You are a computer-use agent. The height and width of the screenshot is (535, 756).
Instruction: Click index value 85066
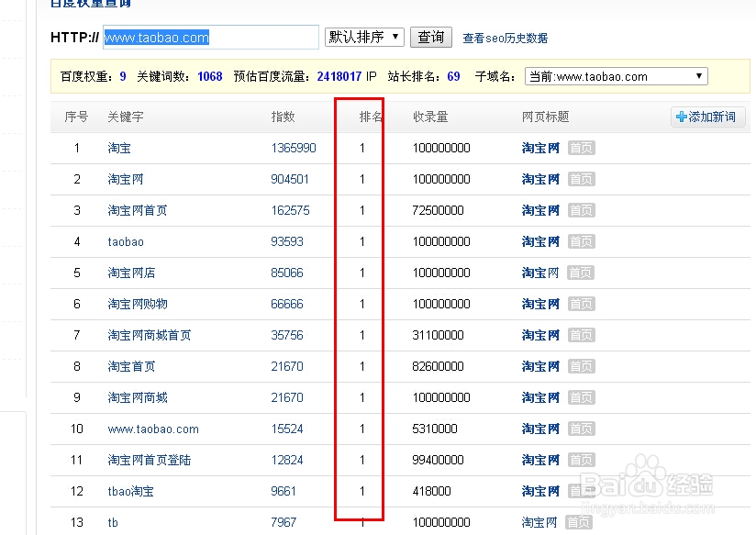pyautogui.click(x=287, y=273)
